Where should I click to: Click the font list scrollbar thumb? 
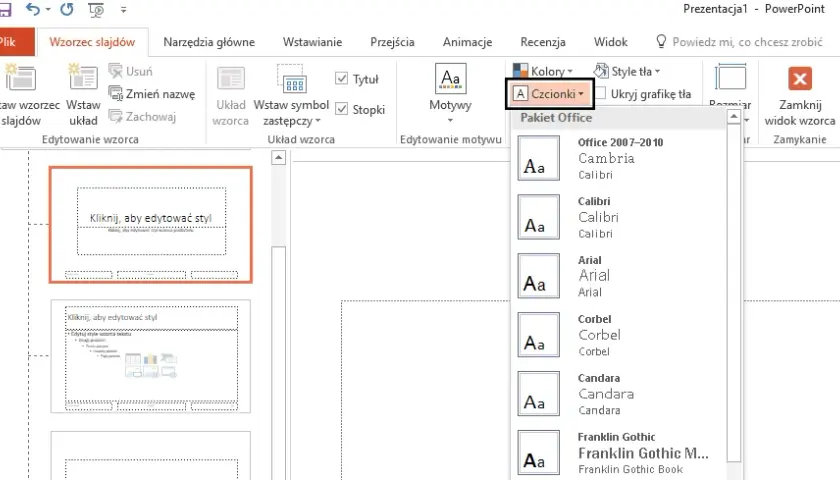point(734,293)
